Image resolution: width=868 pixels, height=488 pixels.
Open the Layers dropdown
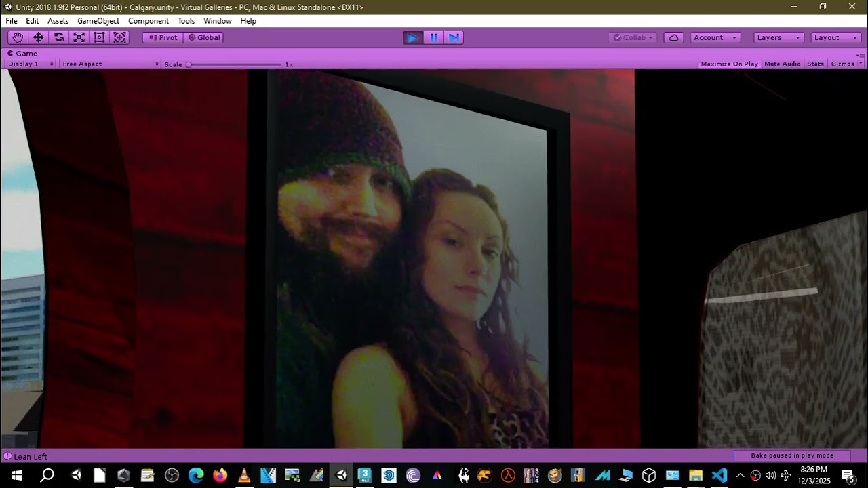pyautogui.click(x=779, y=37)
